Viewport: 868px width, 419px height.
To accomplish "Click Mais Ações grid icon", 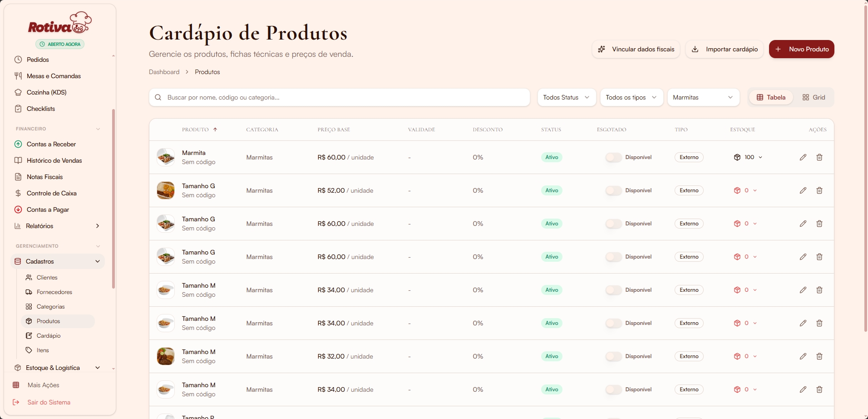I will 16,385.
